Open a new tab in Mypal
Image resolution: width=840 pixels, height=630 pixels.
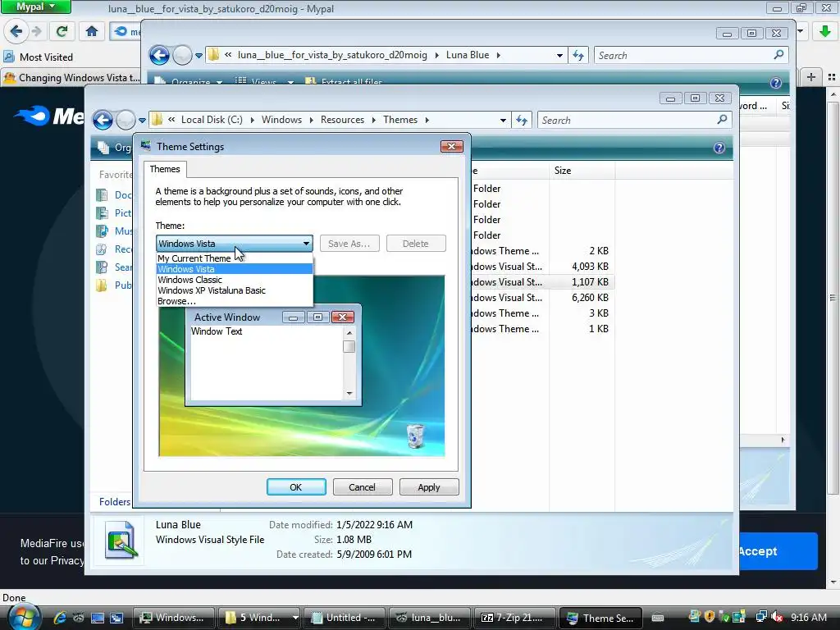point(811,77)
